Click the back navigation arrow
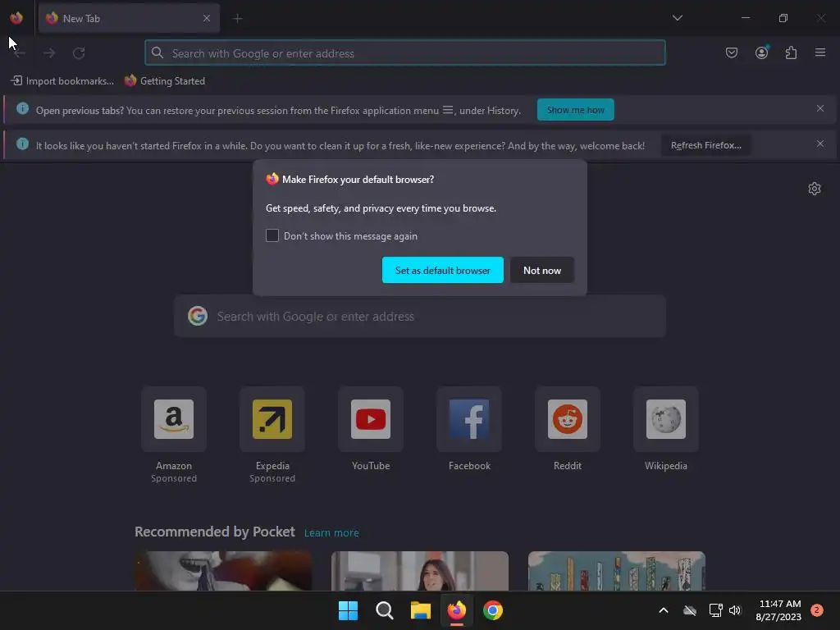This screenshot has height=630, width=840. (x=20, y=53)
